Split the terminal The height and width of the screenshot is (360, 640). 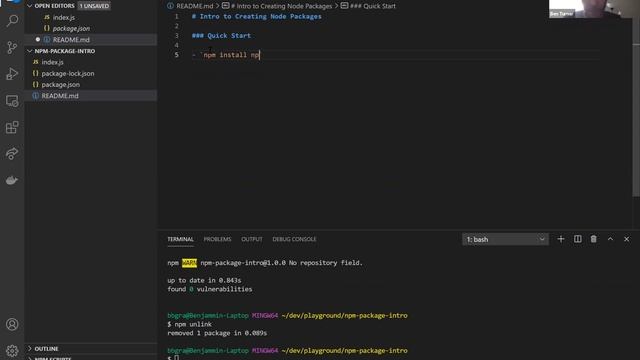click(578, 239)
